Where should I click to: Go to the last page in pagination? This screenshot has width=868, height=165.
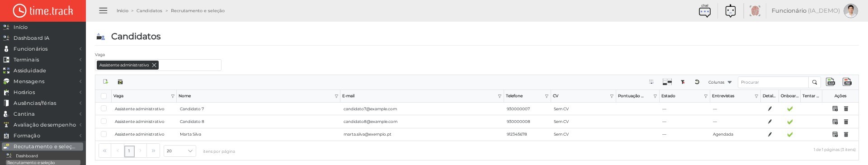[x=153, y=151]
